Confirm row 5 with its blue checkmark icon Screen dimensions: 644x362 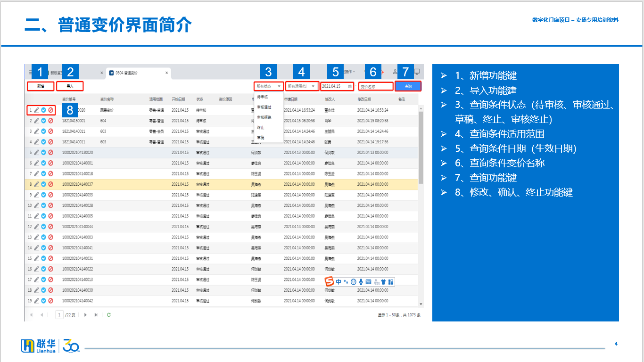[x=43, y=152]
